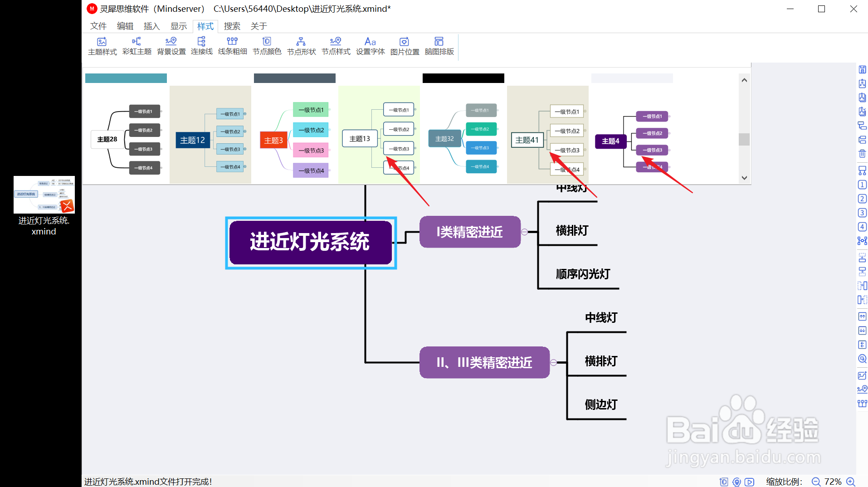This screenshot has width=868, height=487.
Task: Select the II、III类精密进近 node
Action: (x=484, y=362)
